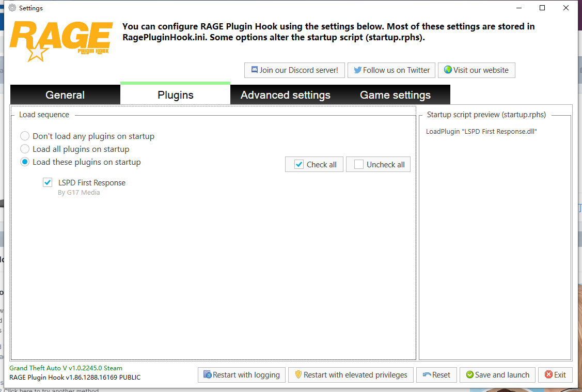Click the Startup script preview heading
The height and width of the screenshot is (392, 582).
click(x=486, y=115)
